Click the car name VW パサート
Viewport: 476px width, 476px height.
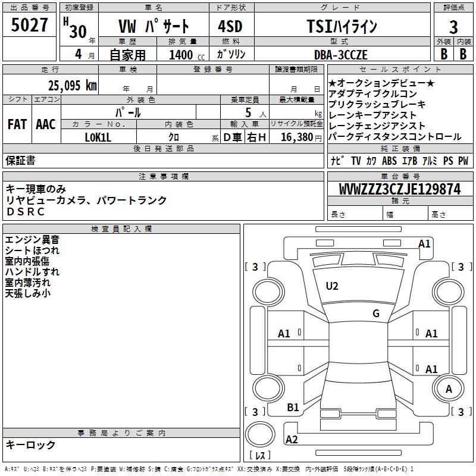[154, 26]
